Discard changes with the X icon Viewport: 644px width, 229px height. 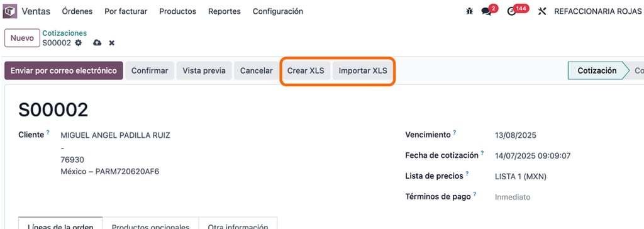pos(112,43)
